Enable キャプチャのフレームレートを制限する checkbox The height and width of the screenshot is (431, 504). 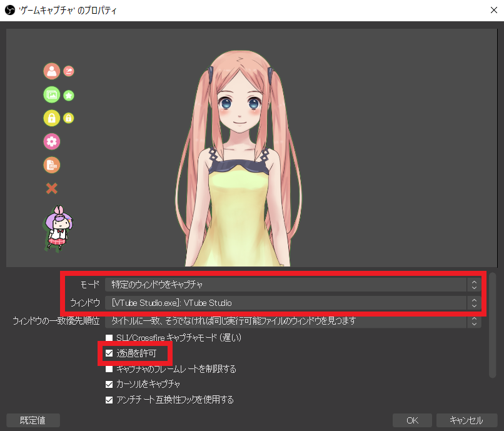109,369
